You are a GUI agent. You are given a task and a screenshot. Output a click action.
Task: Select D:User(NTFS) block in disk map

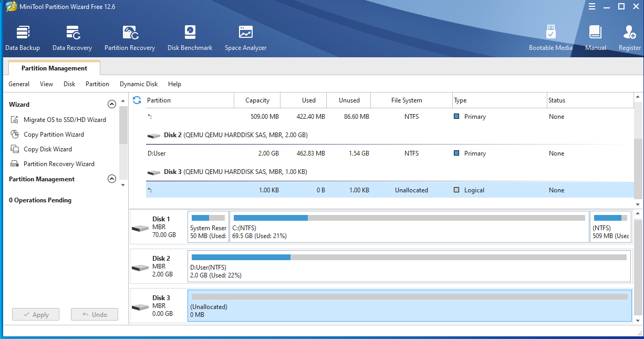pyautogui.click(x=409, y=266)
